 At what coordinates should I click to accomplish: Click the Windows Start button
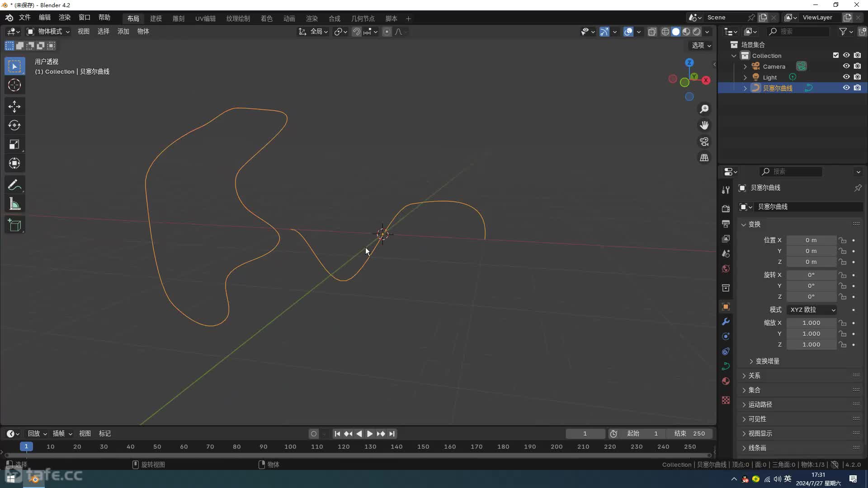[11, 479]
